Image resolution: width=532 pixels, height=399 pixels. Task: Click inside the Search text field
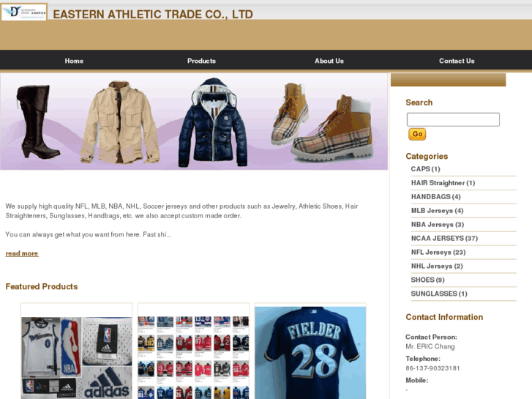453,119
